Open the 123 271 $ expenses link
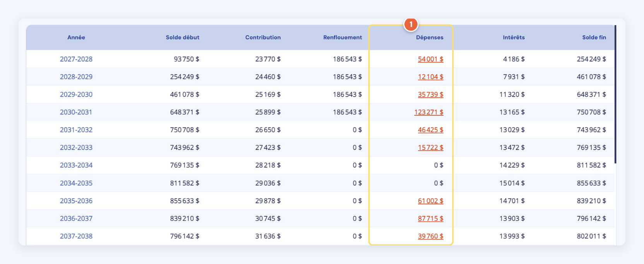This screenshot has width=644, height=264. pyautogui.click(x=429, y=112)
